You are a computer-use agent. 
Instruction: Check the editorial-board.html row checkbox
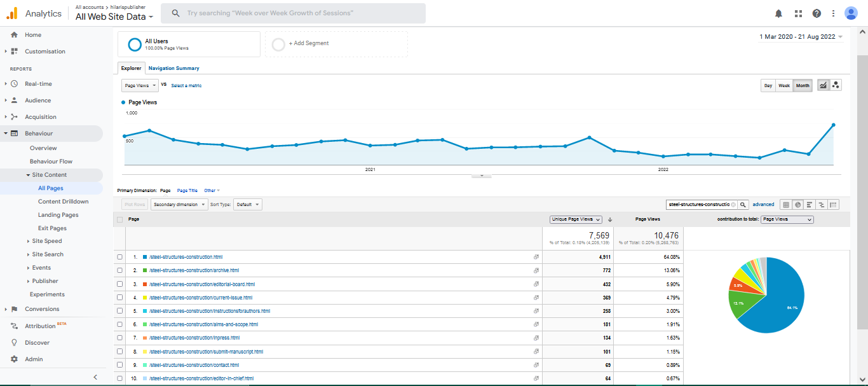click(x=120, y=284)
